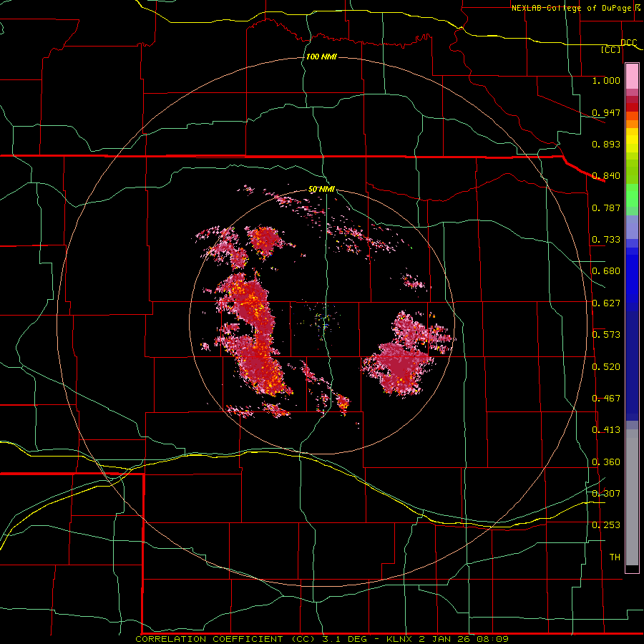
Task: Click the 0.840 legend value
Action: [606, 176]
